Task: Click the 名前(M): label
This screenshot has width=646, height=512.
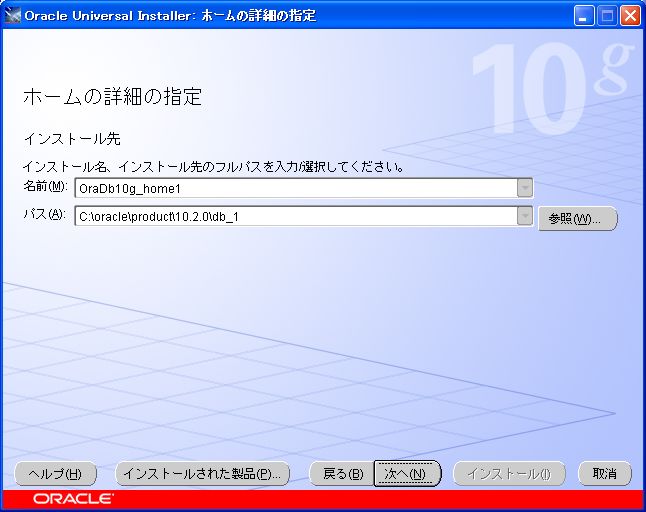Action: pos(45,186)
